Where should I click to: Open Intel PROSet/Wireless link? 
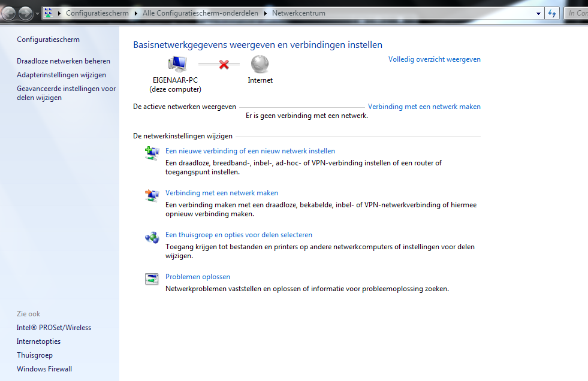pos(53,328)
